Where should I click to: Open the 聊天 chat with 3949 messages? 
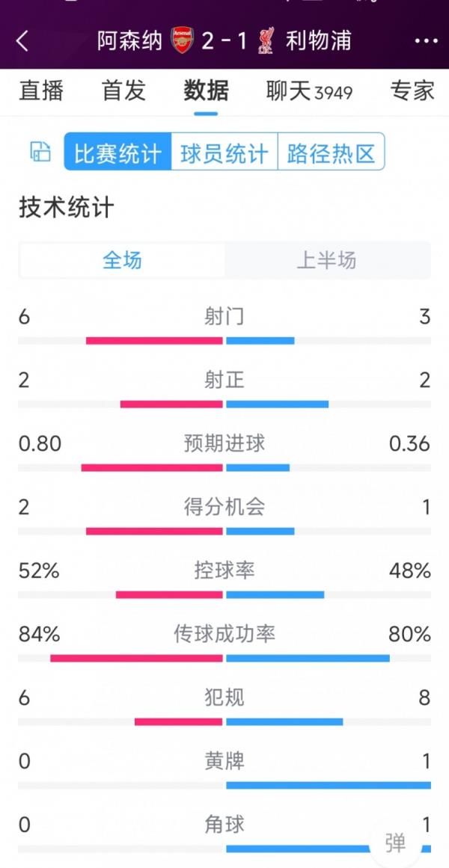[307, 91]
